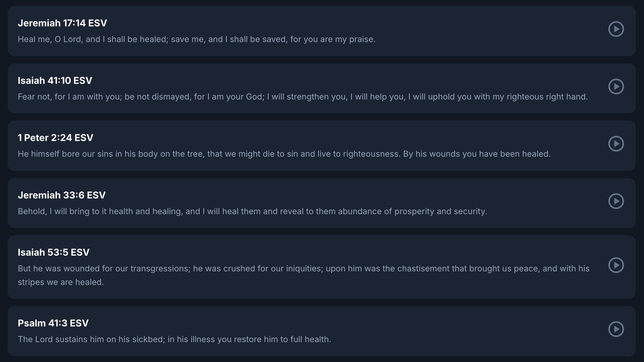Image resolution: width=644 pixels, height=362 pixels.
Task: Play audio for Isaiah 41:10
Action: point(616,87)
